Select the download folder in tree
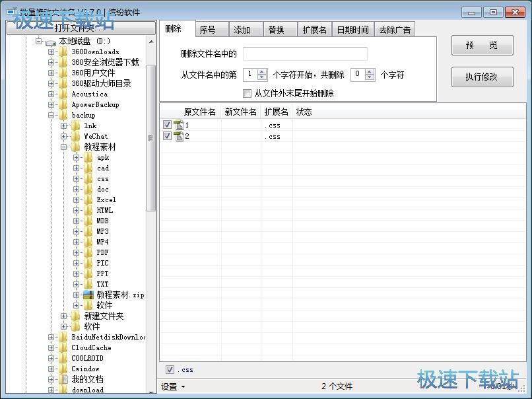This screenshot has width=532, height=399. [88, 390]
